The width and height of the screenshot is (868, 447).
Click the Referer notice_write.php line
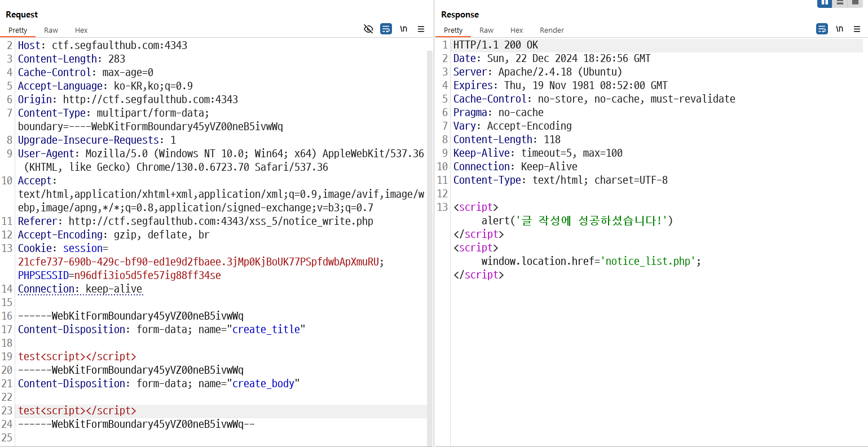coord(196,221)
